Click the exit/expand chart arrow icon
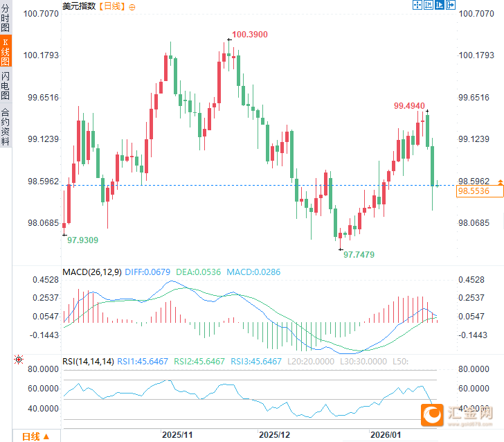The image size is (504, 442). (450, 5)
